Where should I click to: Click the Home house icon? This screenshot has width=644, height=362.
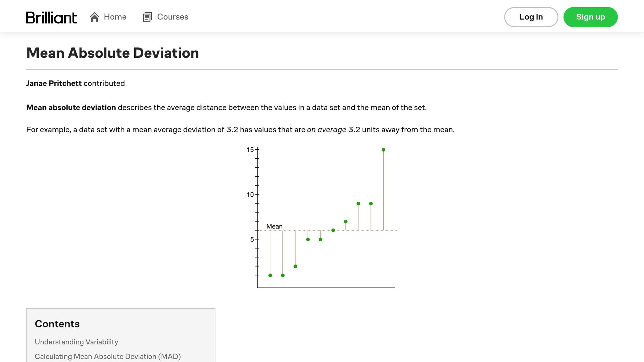[x=94, y=17]
